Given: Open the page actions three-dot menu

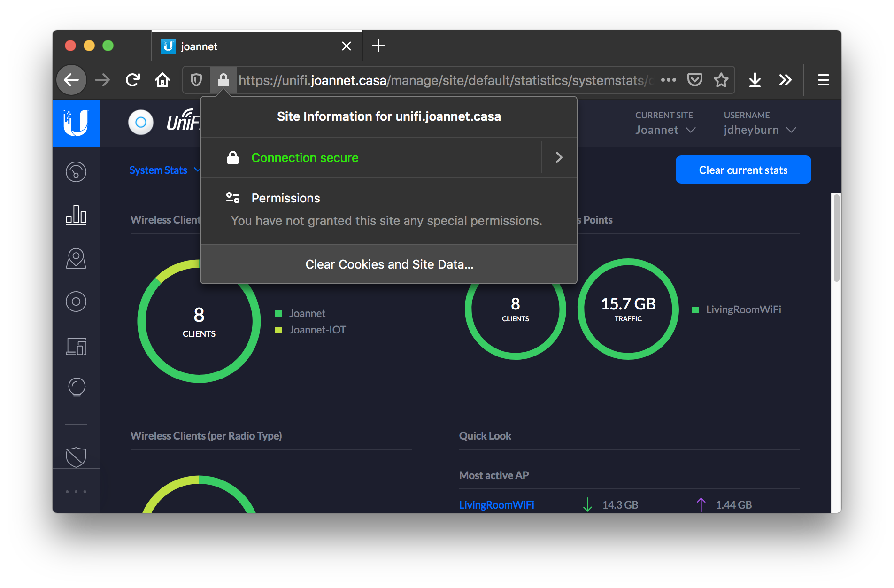Looking at the screenshot, I should tap(669, 80).
